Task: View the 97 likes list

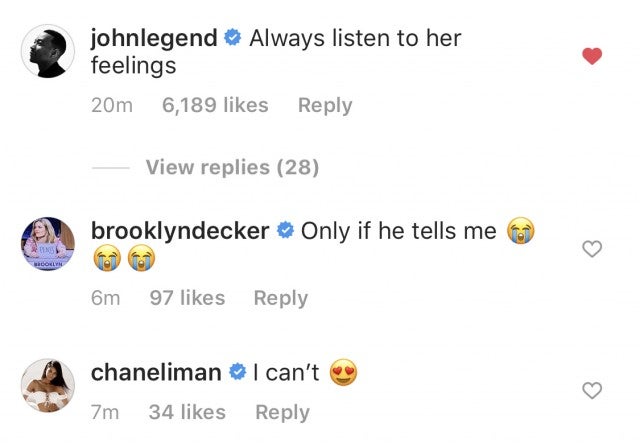Action: 187,297
